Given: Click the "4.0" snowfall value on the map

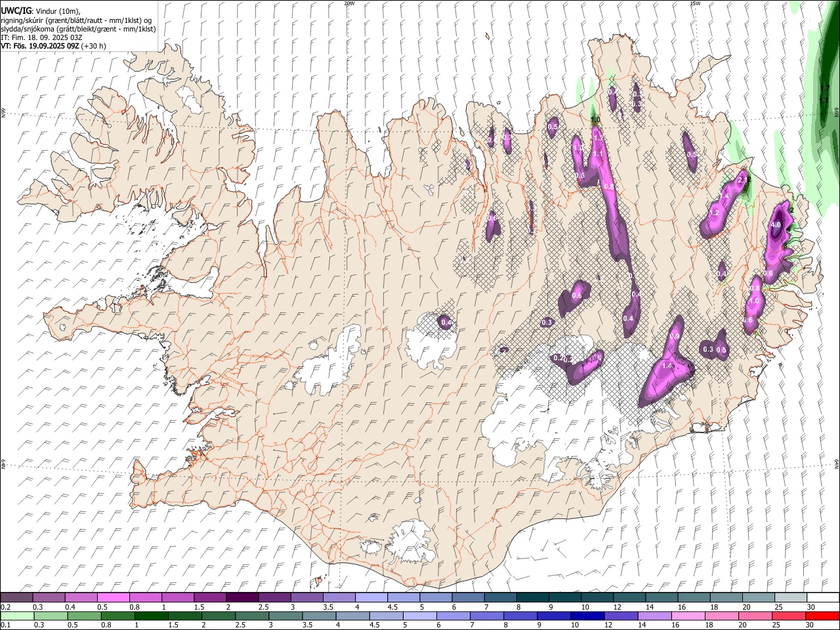Looking at the screenshot, I should pos(775,224).
